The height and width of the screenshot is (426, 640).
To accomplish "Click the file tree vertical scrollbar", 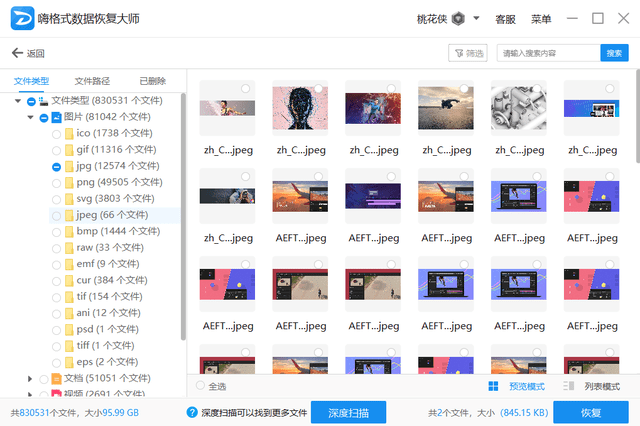I will [183, 217].
